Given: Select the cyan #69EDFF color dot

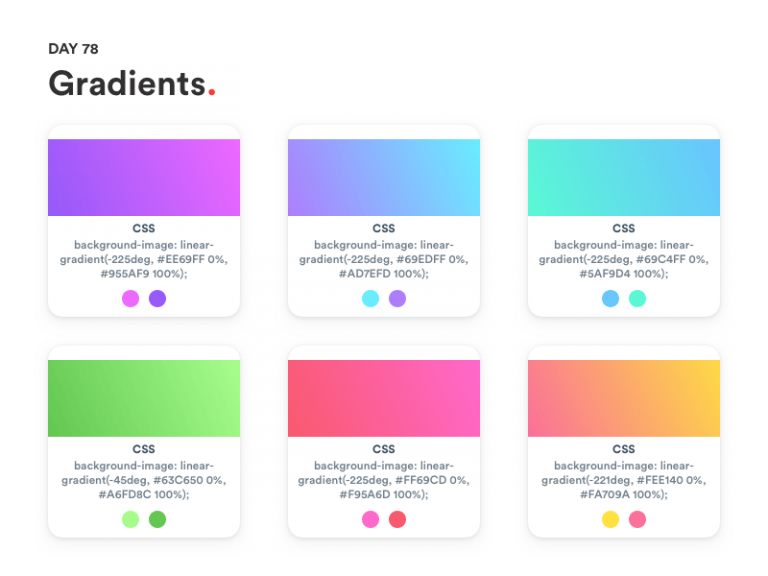Looking at the screenshot, I should (x=370, y=298).
